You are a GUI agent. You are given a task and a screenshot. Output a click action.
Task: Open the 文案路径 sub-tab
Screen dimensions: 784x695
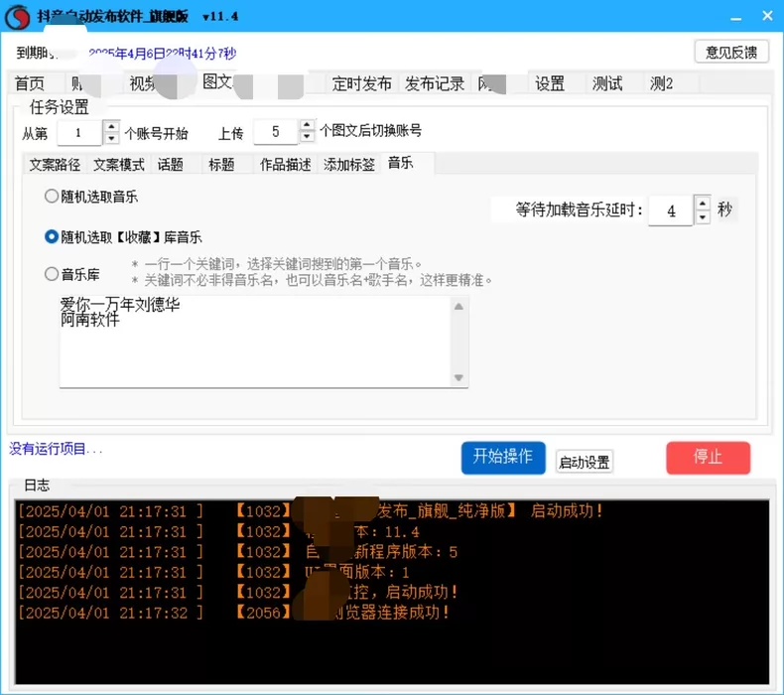point(55,165)
